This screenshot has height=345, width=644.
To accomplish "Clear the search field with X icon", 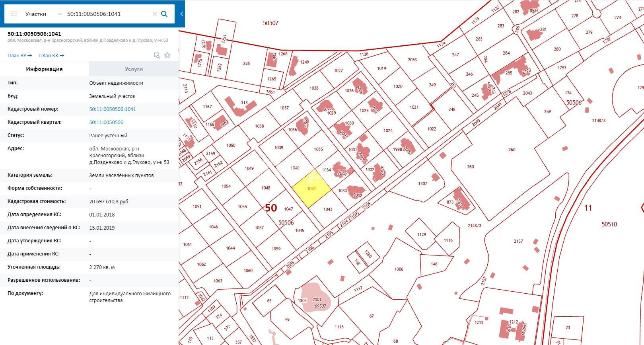I will [x=155, y=14].
